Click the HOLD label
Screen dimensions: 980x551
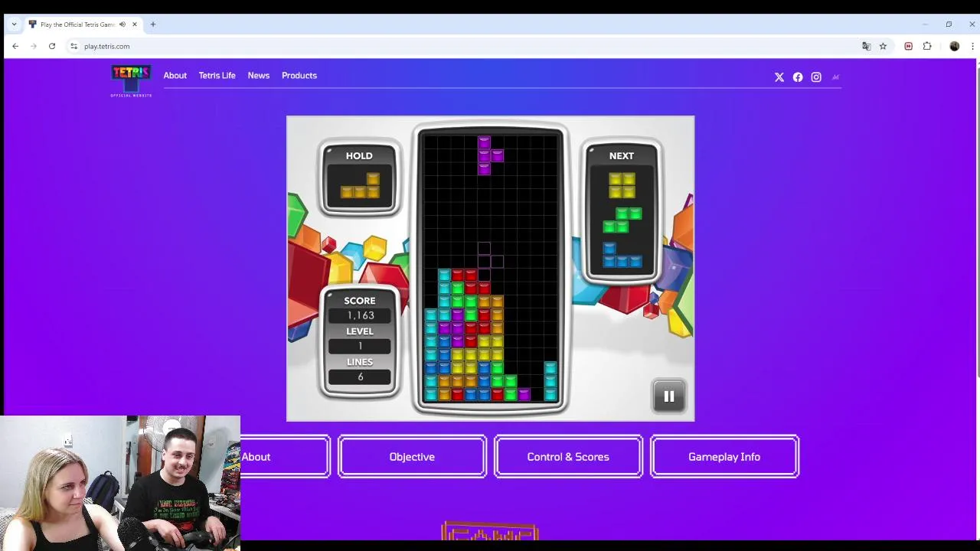coord(359,156)
